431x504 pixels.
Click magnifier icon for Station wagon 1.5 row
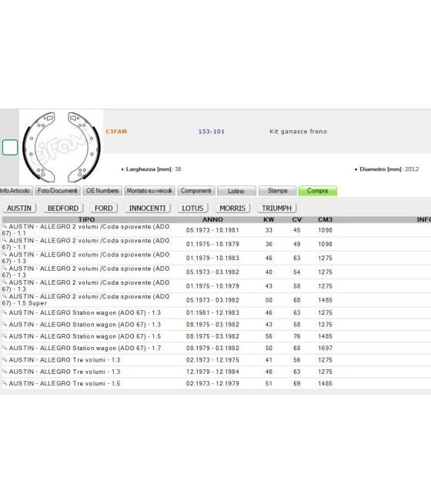point(5,336)
